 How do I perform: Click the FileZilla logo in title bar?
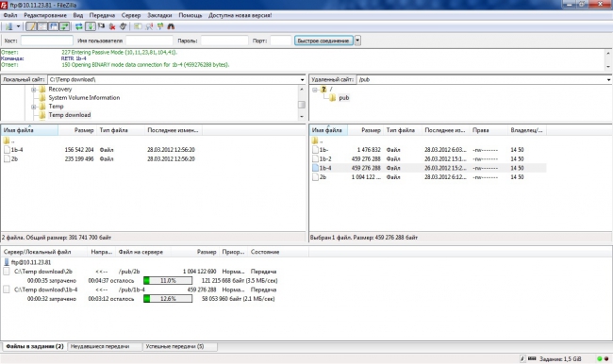coord(4,5)
